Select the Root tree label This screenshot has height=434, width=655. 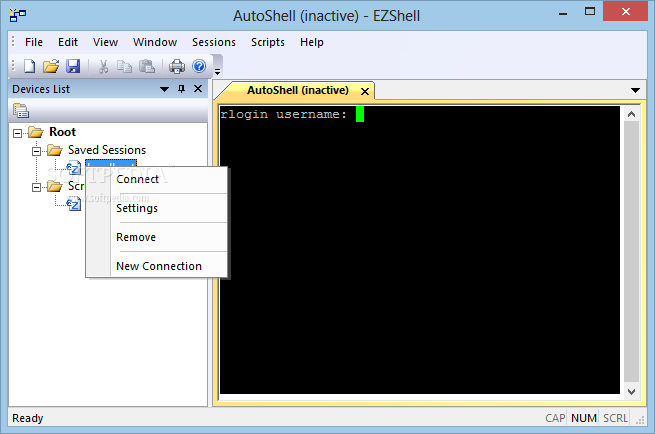(63, 132)
